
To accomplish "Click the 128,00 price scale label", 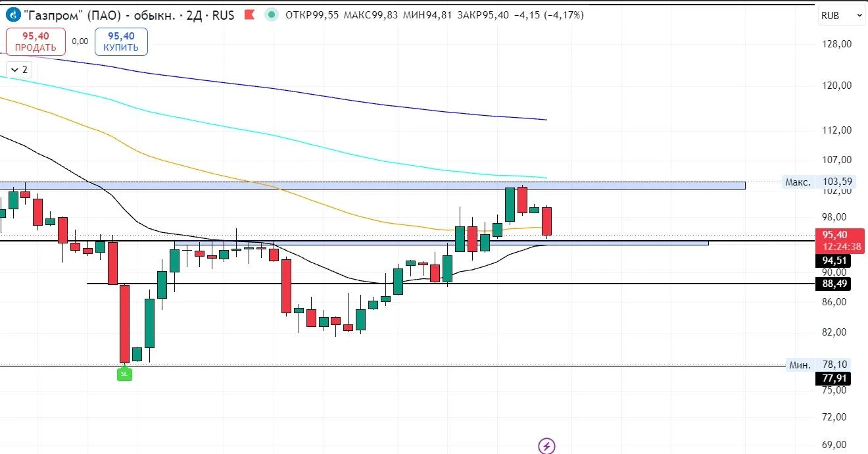I will pyautogui.click(x=837, y=43).
